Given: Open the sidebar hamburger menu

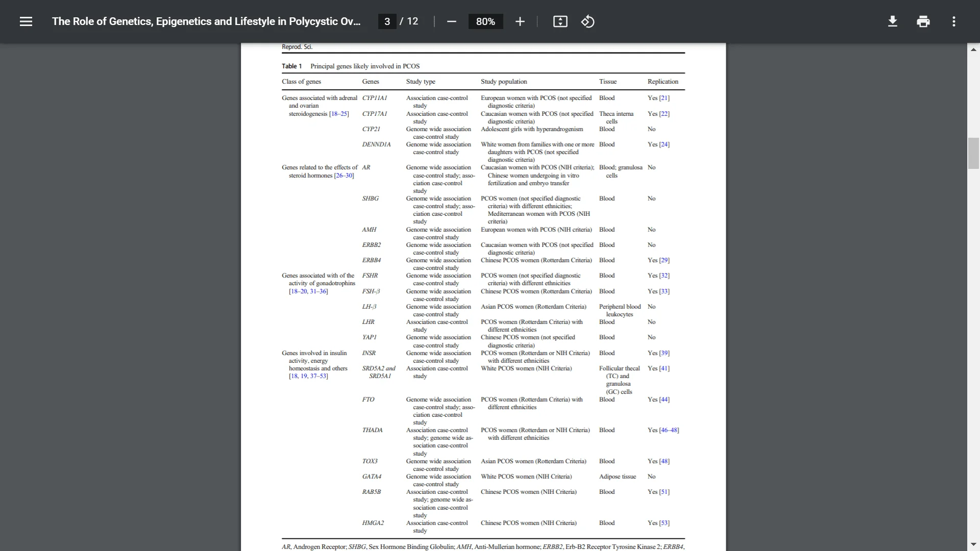Looking at the screenshot, I should pyautogui.click(x=26, y=21).
